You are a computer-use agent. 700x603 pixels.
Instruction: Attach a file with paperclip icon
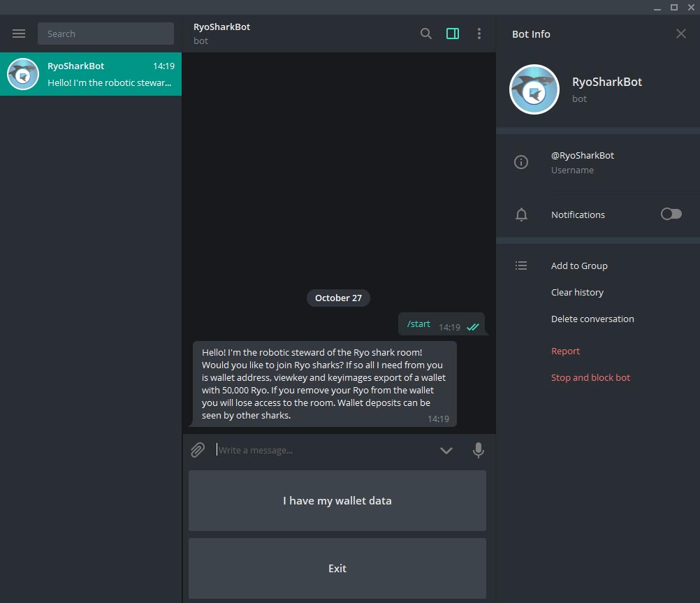198,450
